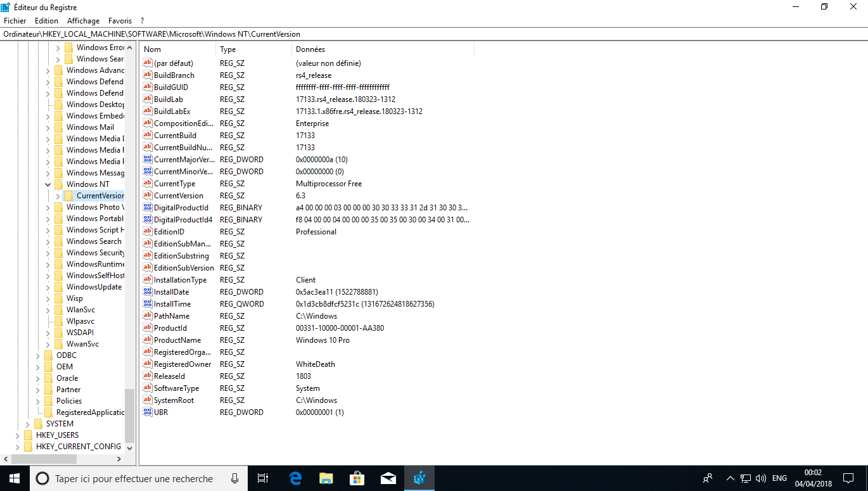The width and height of the screenshot is (868, 491).
Task: Open the notification center icon
Action: click(x=848, y=478)
